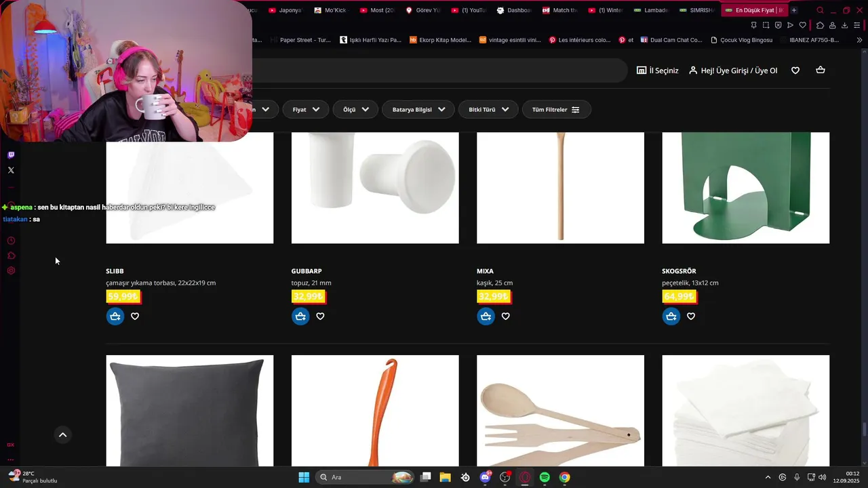Image resolution: width=868 pixels, height=488 pixels.
Task: Open the browser tab search magnifier
Action: pos(820,10)
